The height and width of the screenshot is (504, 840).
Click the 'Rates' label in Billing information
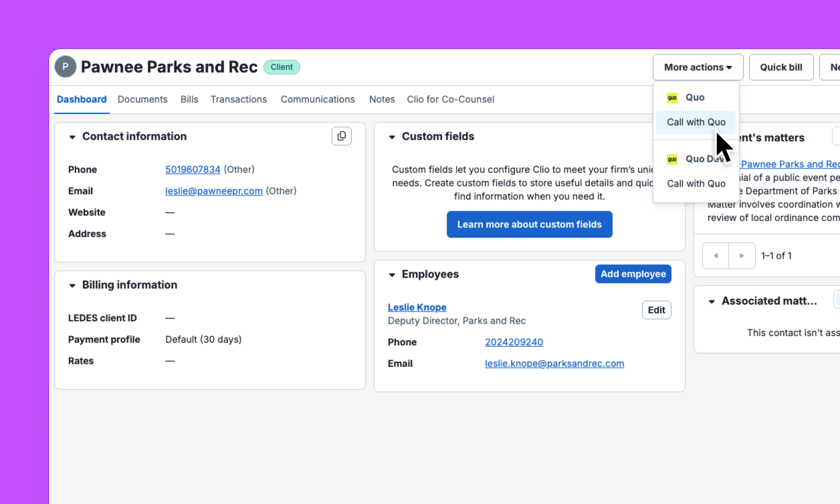[x=81, y=361]
